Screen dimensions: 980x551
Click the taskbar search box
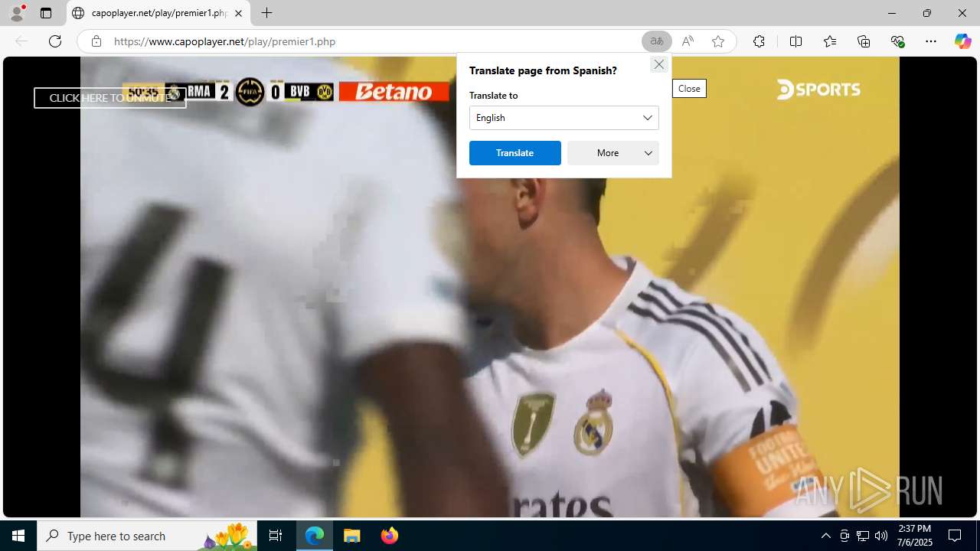[147, 536]
